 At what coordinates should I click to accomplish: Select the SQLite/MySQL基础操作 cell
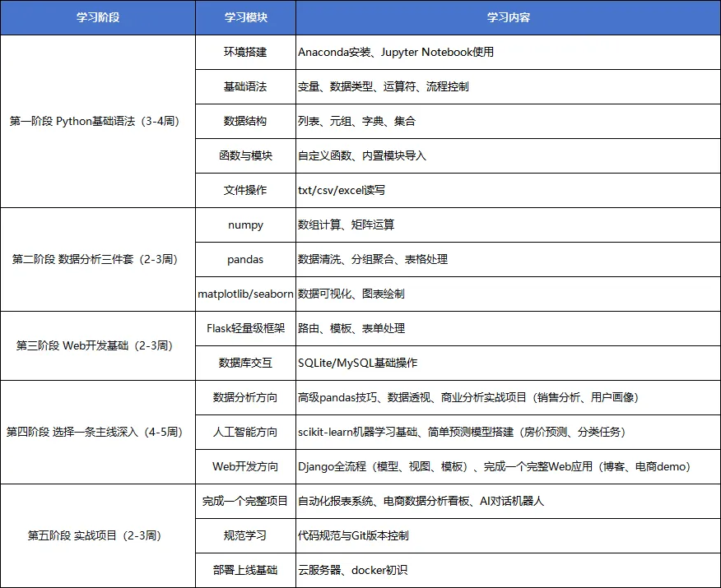click(x=508, y=363)
